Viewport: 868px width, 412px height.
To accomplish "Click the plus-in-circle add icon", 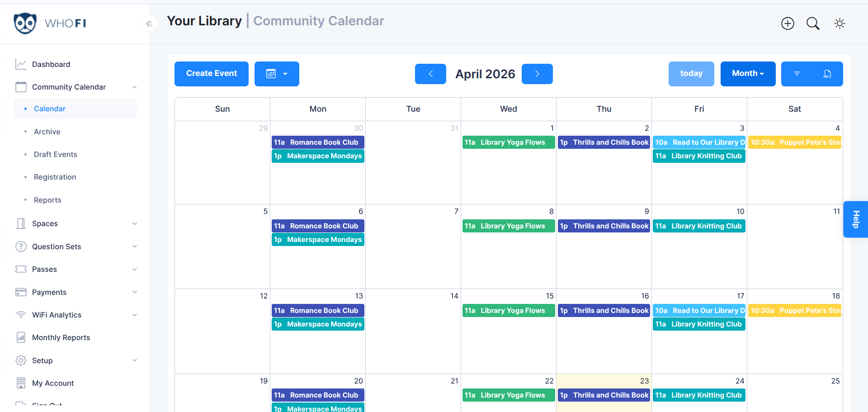I will click(788, 24).
